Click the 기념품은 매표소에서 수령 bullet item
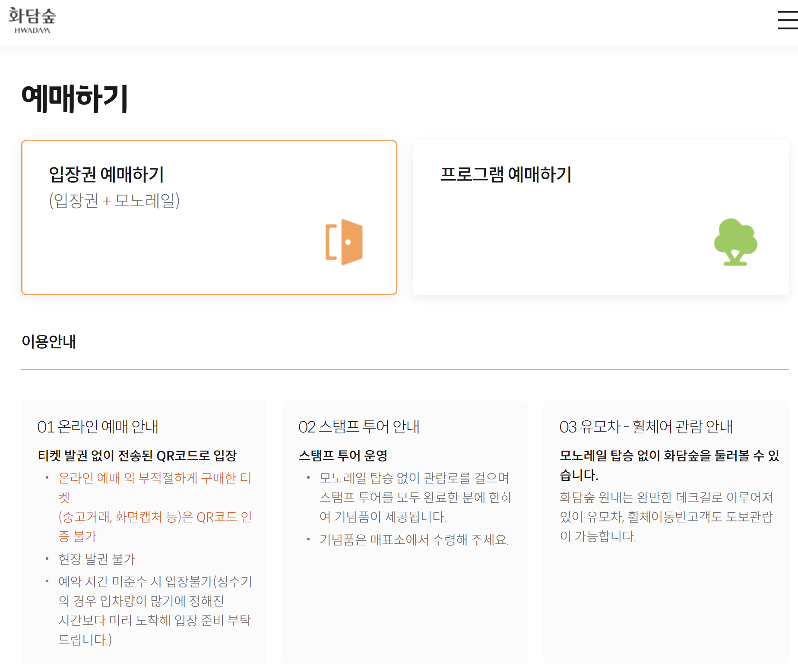The height and width of the screenshot is (672, 798). [414, 540]
